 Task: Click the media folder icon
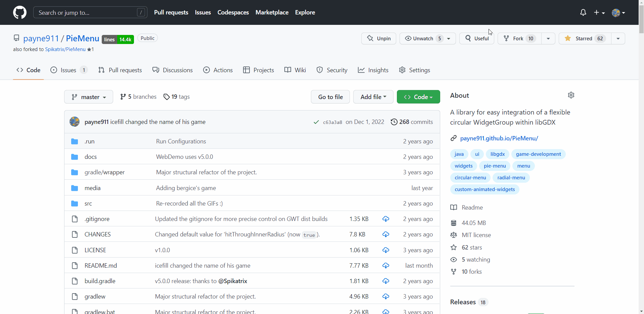pos(75,188)
